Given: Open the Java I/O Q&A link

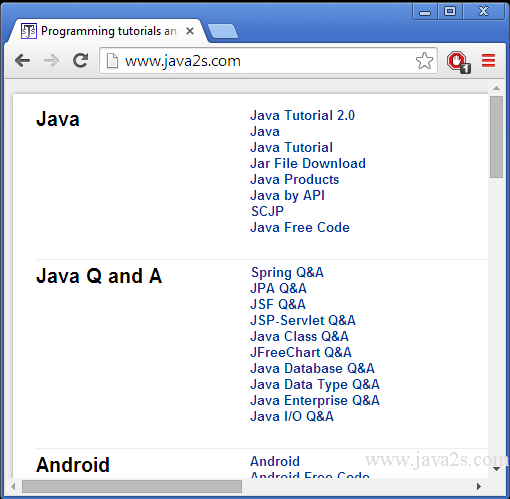Looking at the screenshot, I should click(292, 416).
